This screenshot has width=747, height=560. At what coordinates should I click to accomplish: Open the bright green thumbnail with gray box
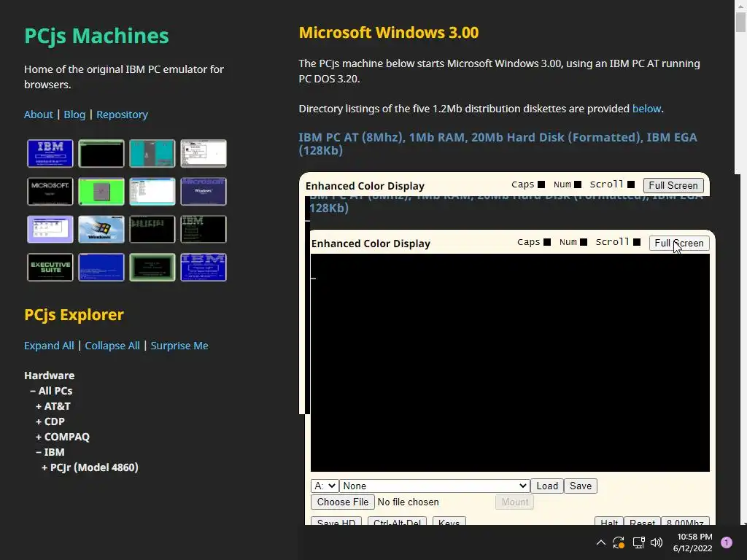pos(101,192)
